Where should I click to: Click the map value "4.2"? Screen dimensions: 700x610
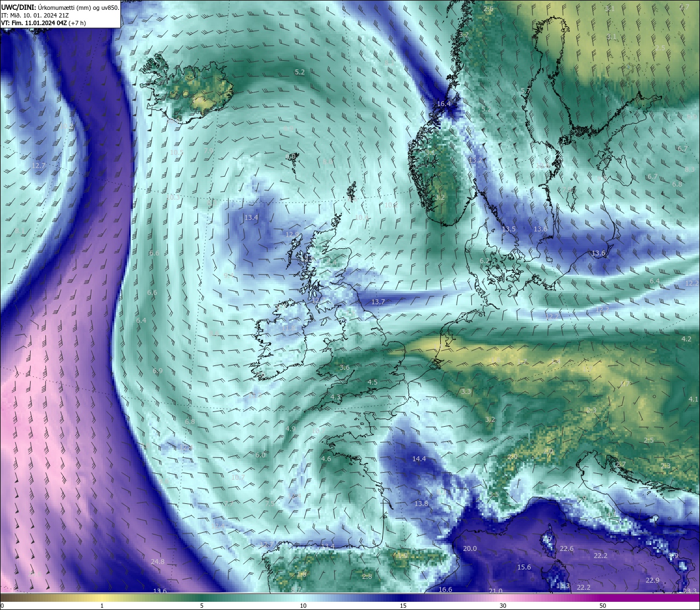coord(686,339)
